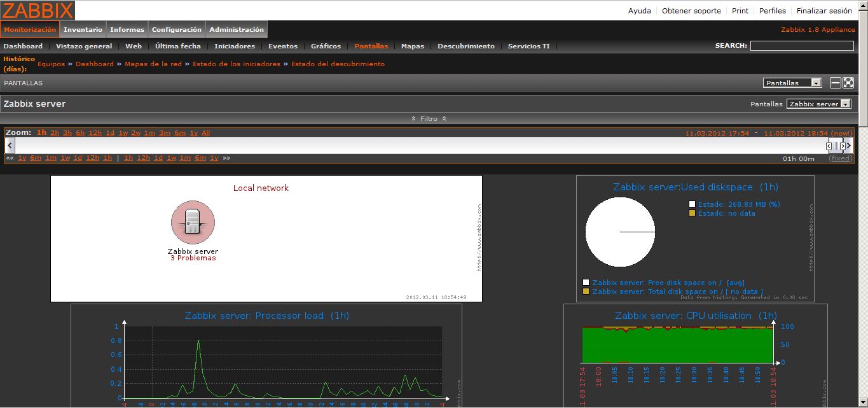Click the right double-arrow period shift
Screen dimensions: 868x408
pos(226,158)
